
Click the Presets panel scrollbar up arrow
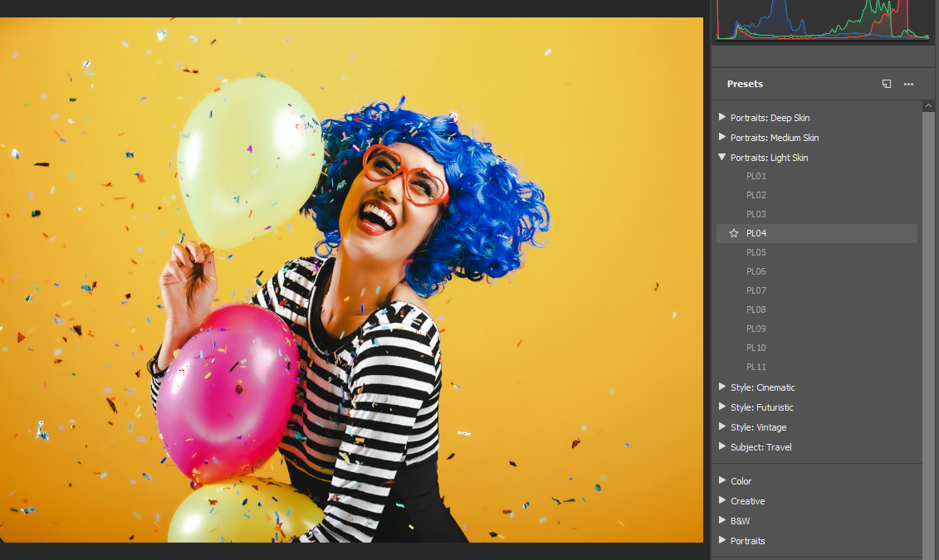(x=928, y=105)
